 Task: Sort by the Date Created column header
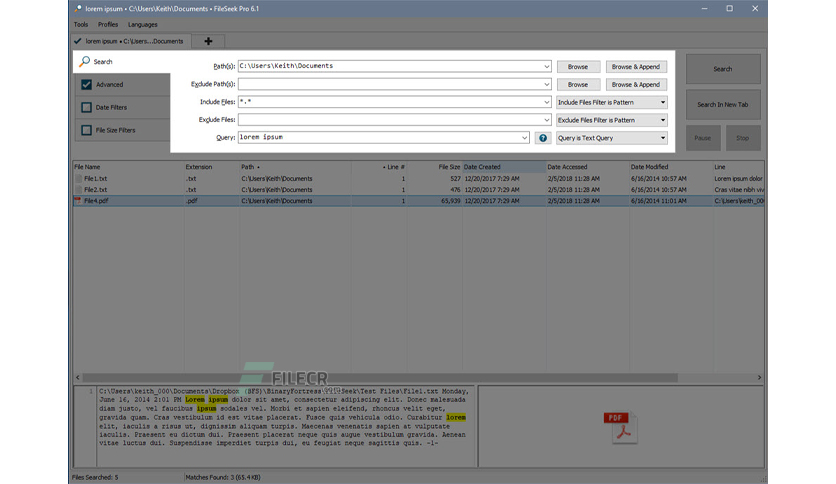coord(504,167)
